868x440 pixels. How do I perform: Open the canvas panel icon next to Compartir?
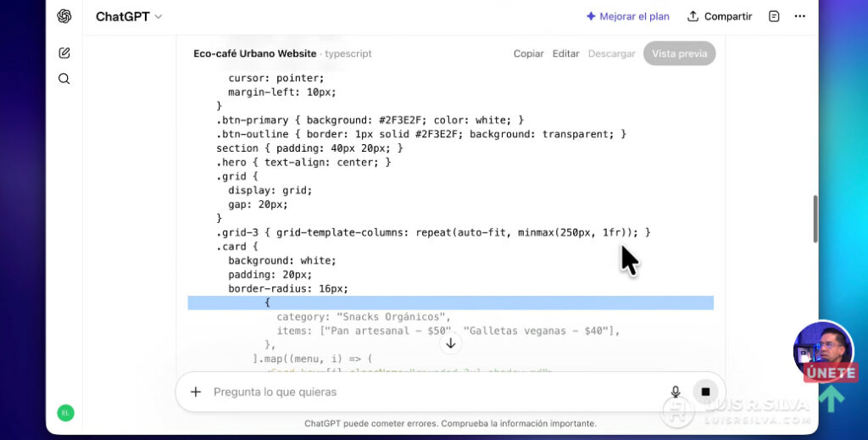774,17
